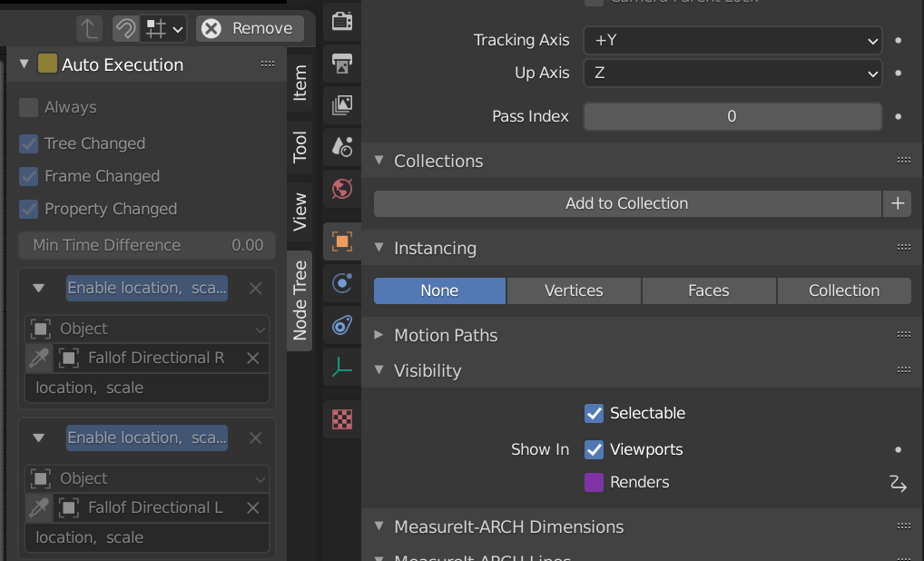Click the eyedropper next to Fallof Directional R
Image resolution: width=924 pixels, height=561 pixels.
[36, 358]
